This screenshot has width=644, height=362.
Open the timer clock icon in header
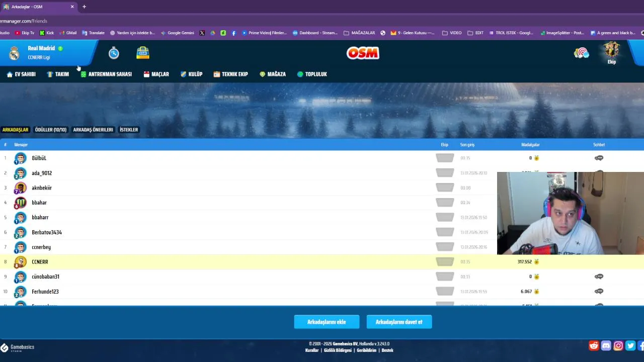[x=114, y=53]
